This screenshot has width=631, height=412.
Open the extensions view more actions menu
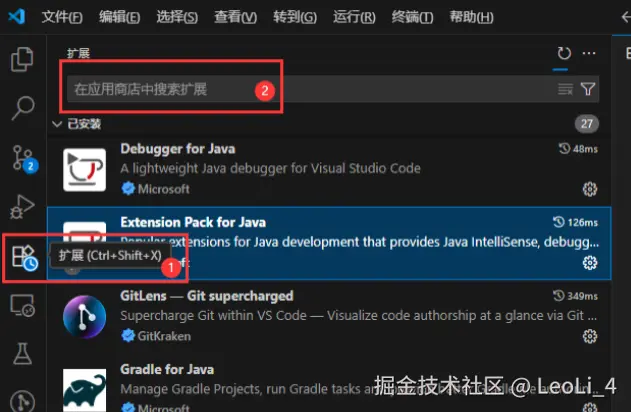[589, 53]
